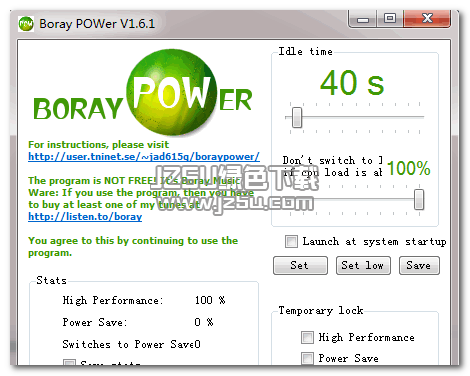Open the listen.to/boray link
470x376 pixels.
pyautogui.click(x=85, y=217)
